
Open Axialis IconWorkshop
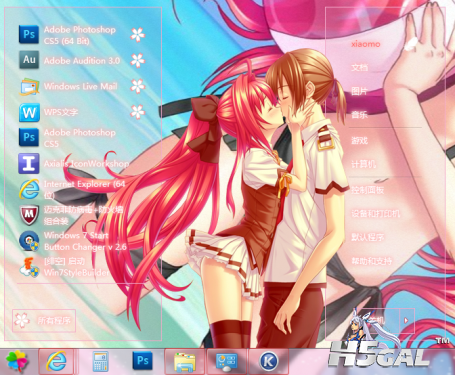[x=73, y=163]
